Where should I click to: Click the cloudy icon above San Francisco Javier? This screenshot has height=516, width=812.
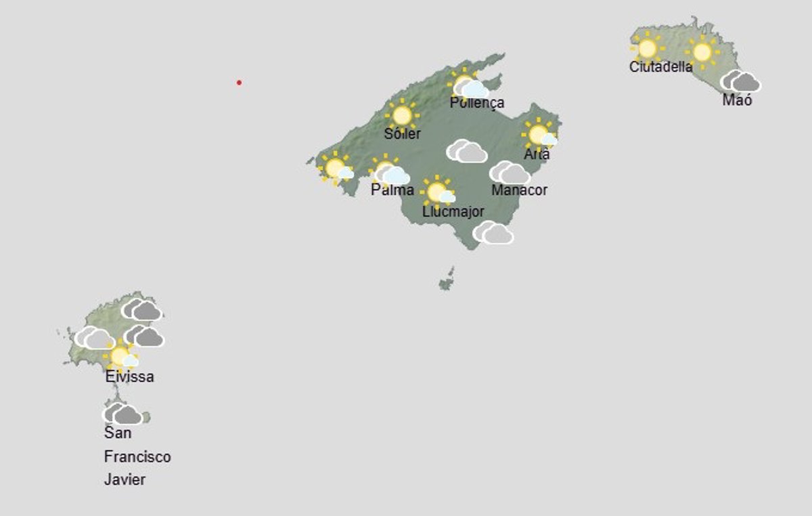click(122, 414)
